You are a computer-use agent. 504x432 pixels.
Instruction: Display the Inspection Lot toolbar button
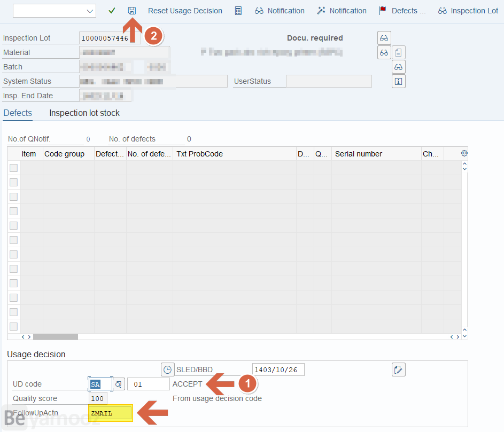point(468,11)
